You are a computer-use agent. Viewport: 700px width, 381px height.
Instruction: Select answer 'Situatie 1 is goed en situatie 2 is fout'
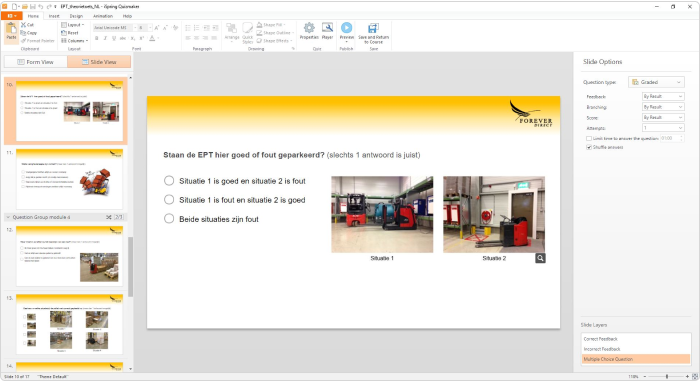[x=169, y=180]
